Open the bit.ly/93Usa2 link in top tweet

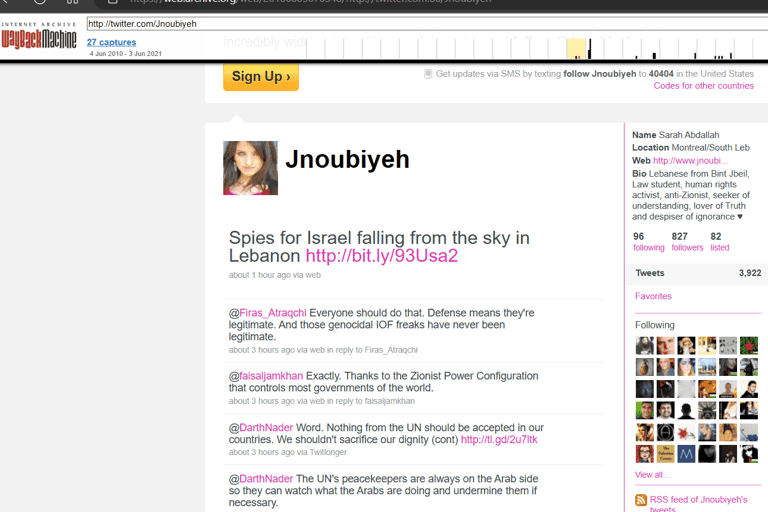coord(382,256)
